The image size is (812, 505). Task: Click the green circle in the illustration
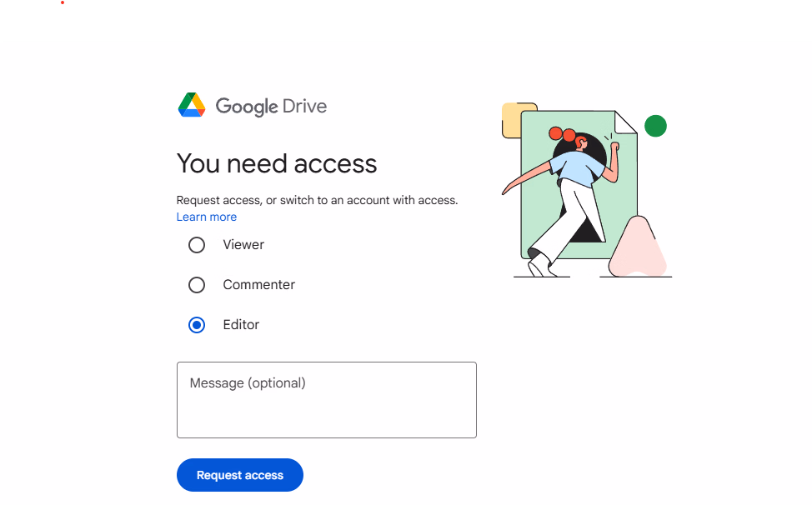pos(655,126)
